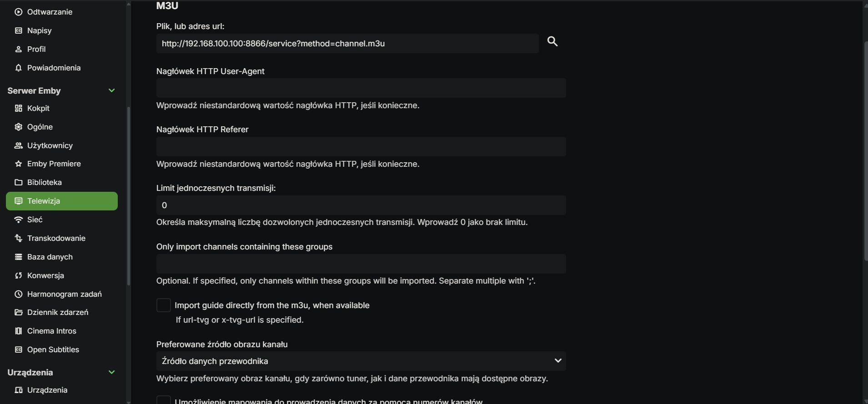Screen dimensions: 868x404
Task: Go to Biblioteka in the sidebar
Action: 44,182
